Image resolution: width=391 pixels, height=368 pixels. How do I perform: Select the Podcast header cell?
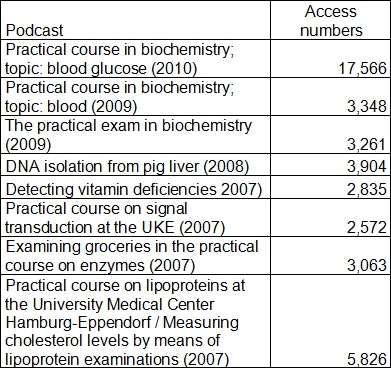(136, 20)
